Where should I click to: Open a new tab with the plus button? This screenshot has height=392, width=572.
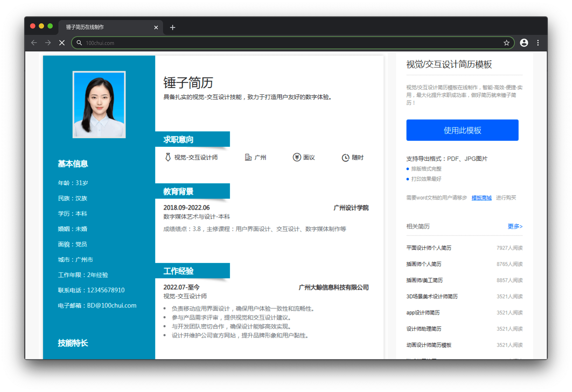pos(172,27)
